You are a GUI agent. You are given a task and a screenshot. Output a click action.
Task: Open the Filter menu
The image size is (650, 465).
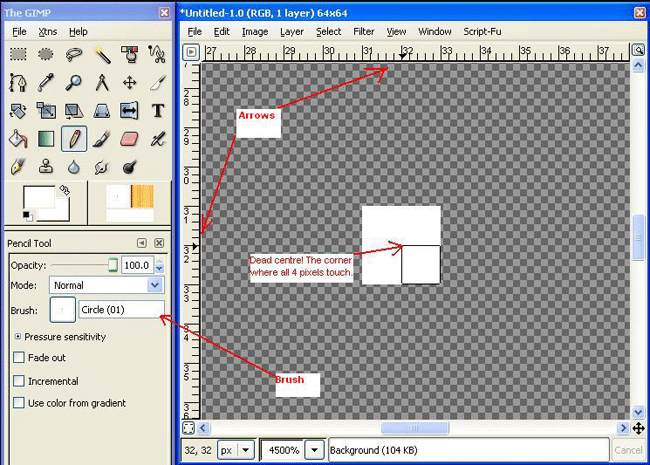pos(364,31)
